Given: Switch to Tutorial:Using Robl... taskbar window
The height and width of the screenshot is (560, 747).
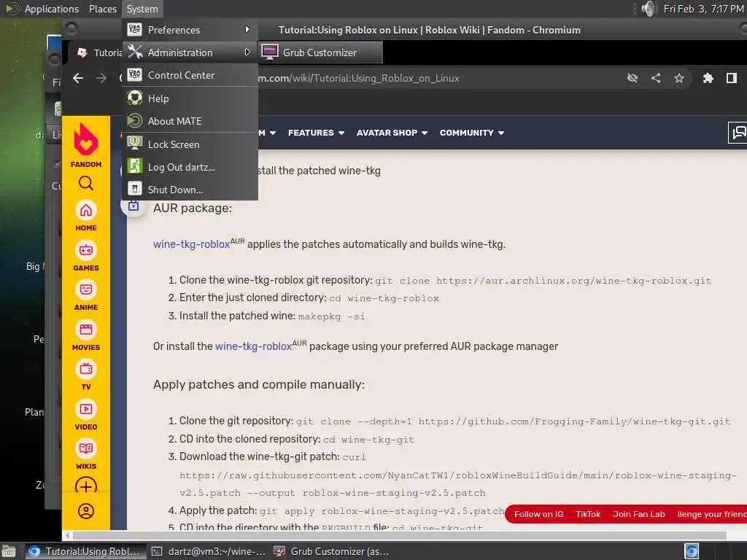Looking at the screenshot, I should click(x=85, y=551).
